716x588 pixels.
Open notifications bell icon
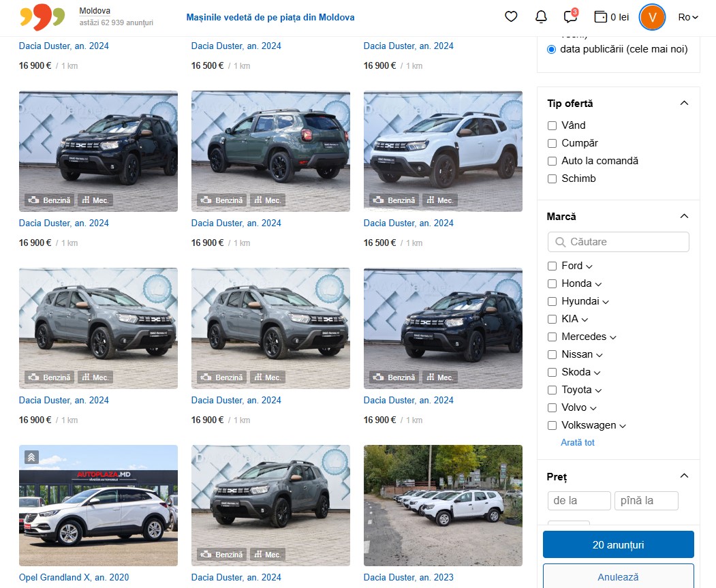click(541, 17)
